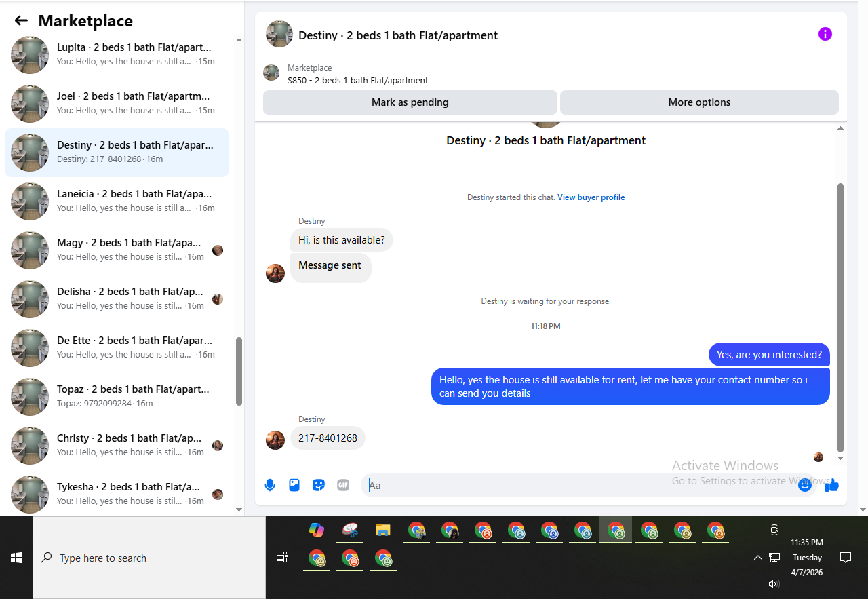This screenshot has width=868, height=599.
Task: Launch Copilot from the taskbar
Action: click(x=317, y=530)
